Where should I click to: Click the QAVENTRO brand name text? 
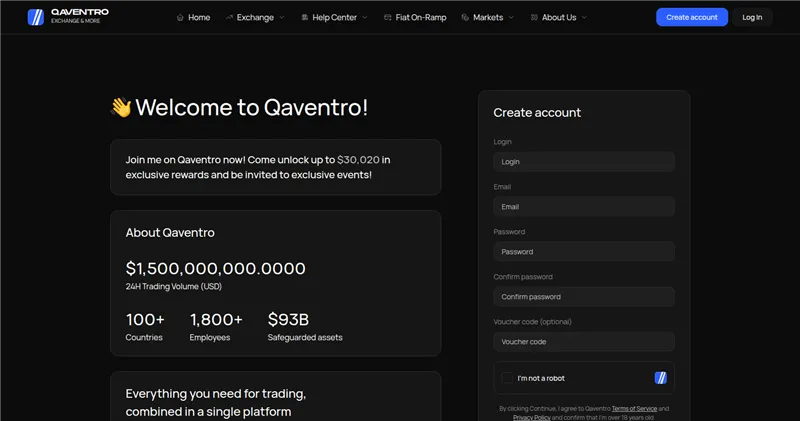80,12
